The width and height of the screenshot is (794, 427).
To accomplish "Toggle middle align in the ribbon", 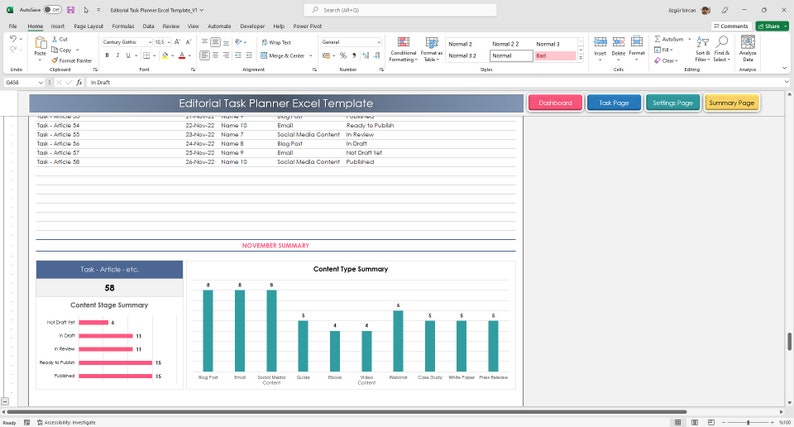I will [215, 42].
